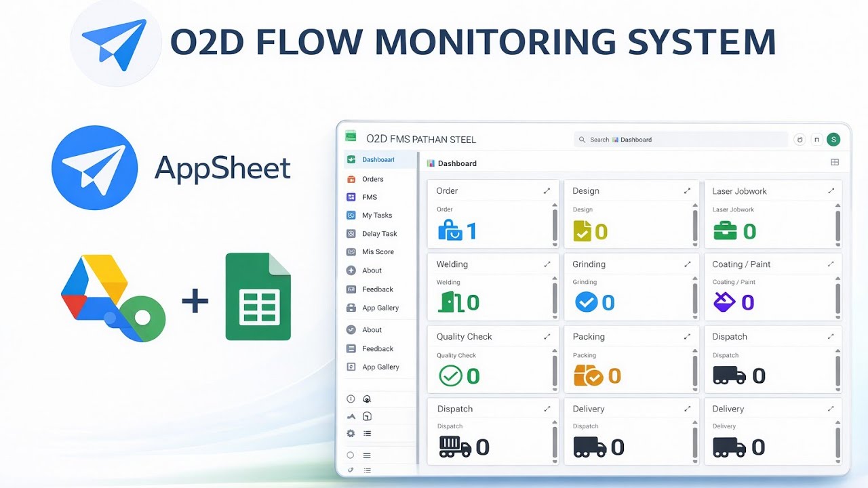868x488 pixels.
Task: Expand the Quality Check card
Action: click(547, 337)
